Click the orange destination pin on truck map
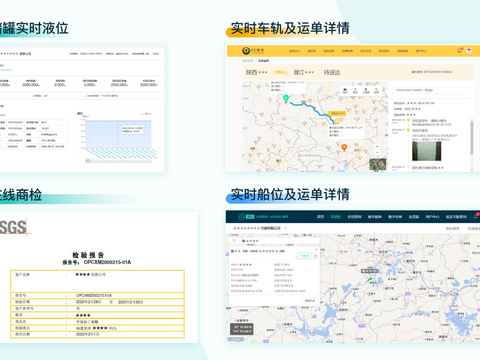This screenshot has width=480, height=360. [344, 147]
